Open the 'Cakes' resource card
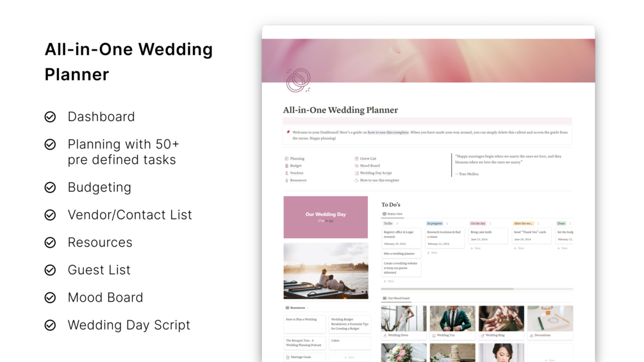 click(x=349, y=343)
